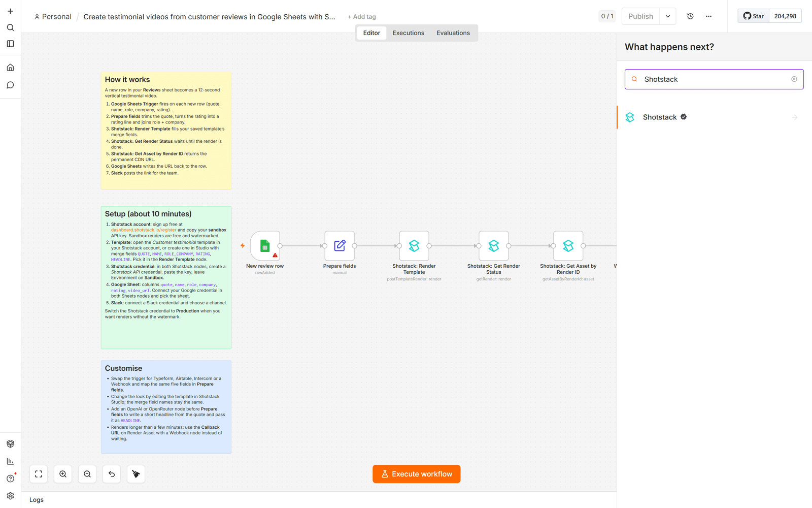Click the fit-to-view canvas button
Screen dimensions: 812x508
pos(39,474)
